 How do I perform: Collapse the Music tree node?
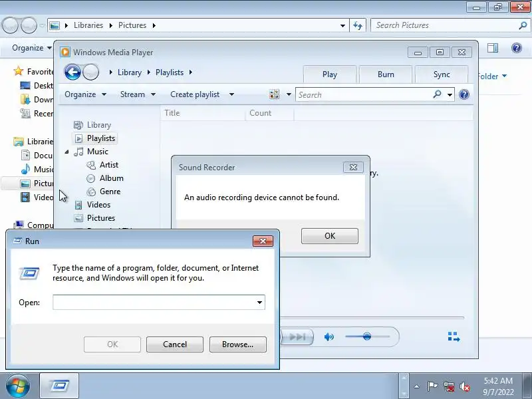click(67, 152)
